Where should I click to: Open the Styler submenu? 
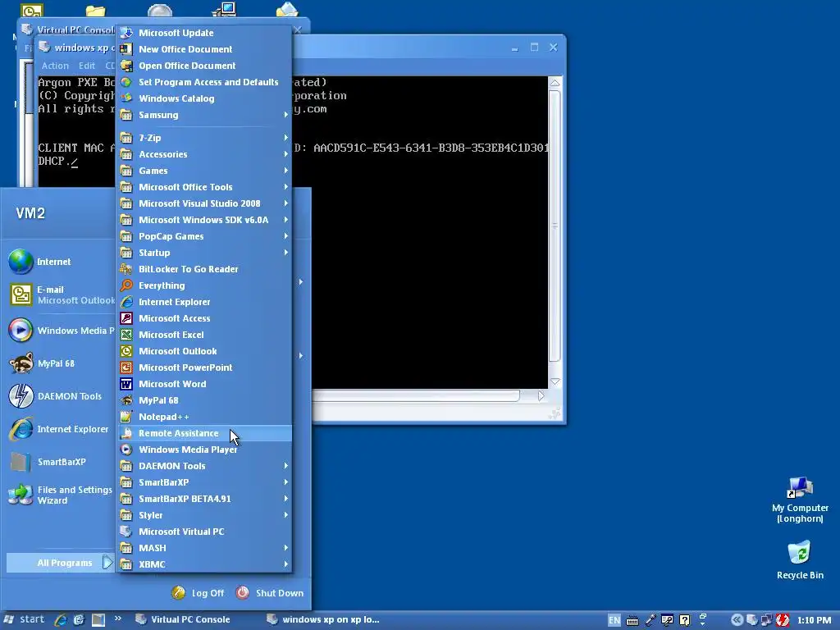click(x=204, y=515)
